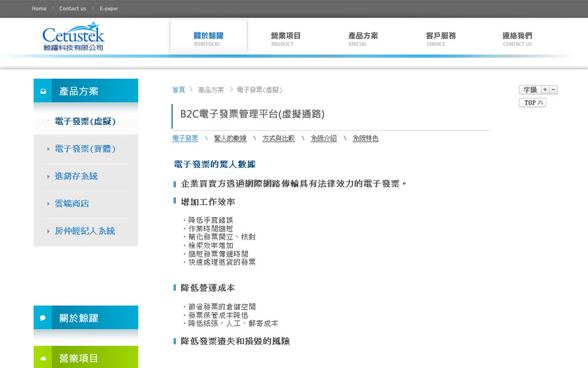Open 客戶服務 SERVICE navigation item
588x368 pixels.
pyautogui.click(x=440, y=38)
